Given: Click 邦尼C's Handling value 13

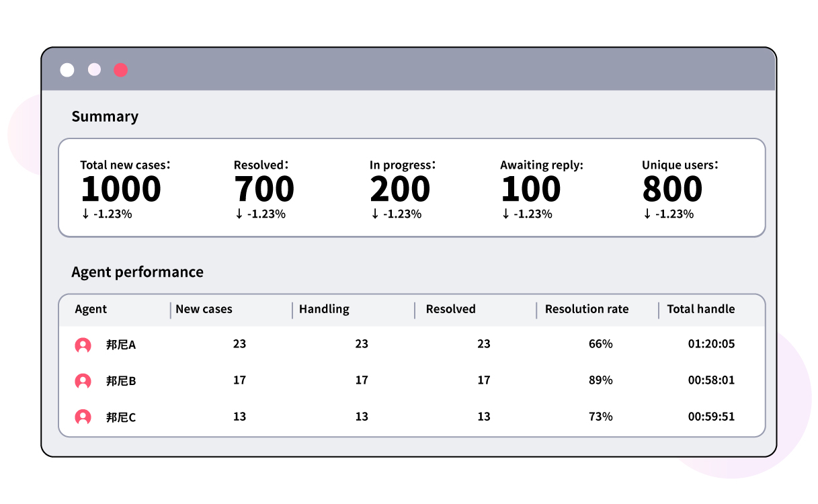Looking at the screenshot, I should tap(362, 417).
